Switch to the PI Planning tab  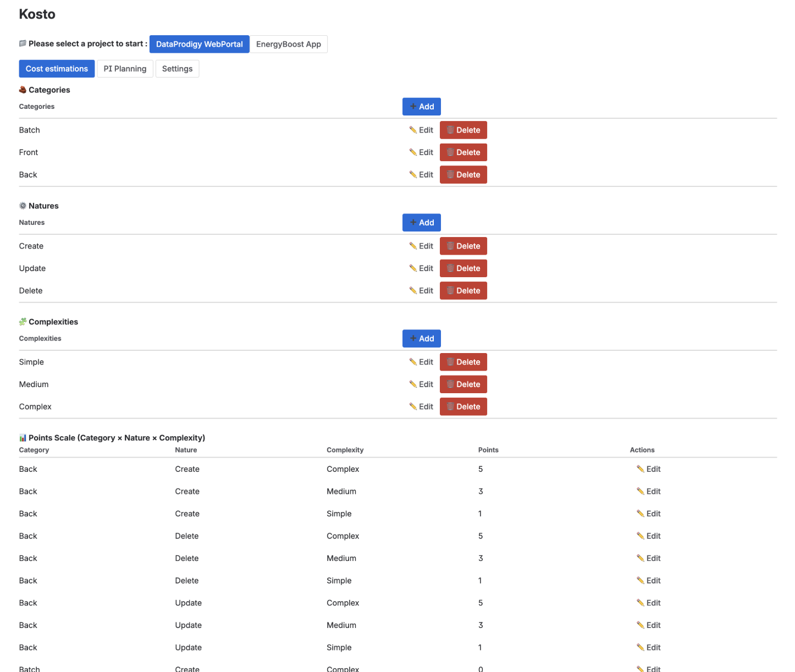[125, 69]
